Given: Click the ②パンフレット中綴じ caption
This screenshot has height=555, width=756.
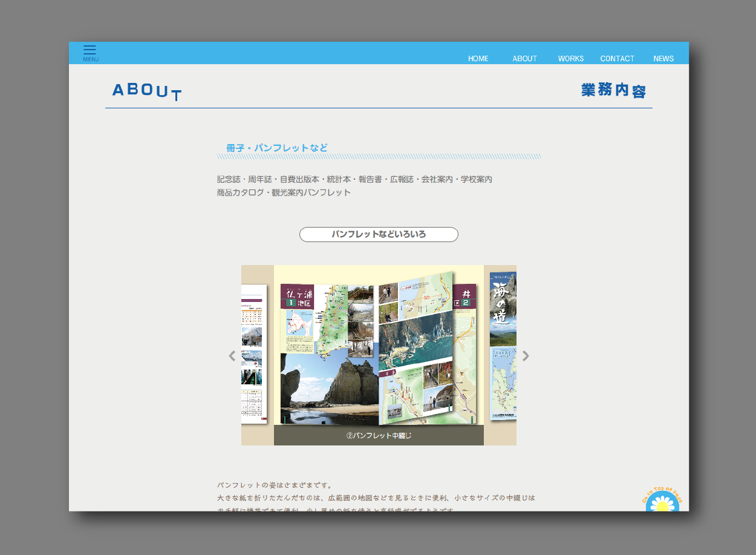Looking at the screenshot, I should point(379,435).
